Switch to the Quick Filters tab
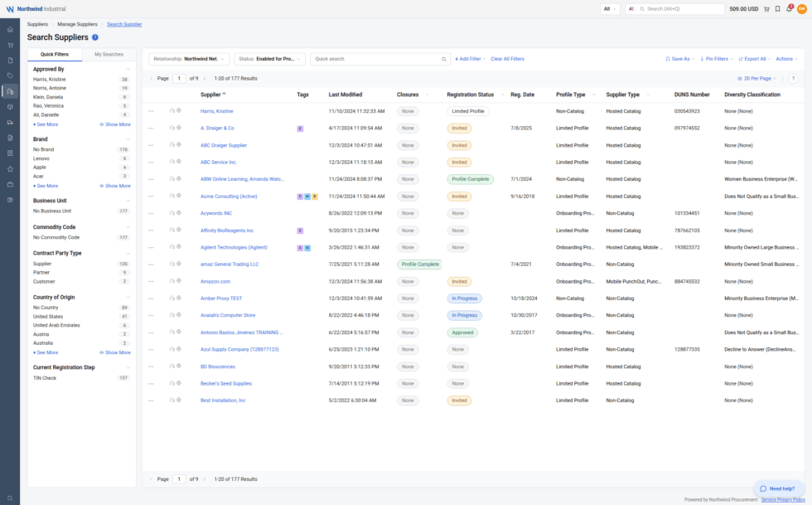The image size is (812, 505). pos(55,55)
